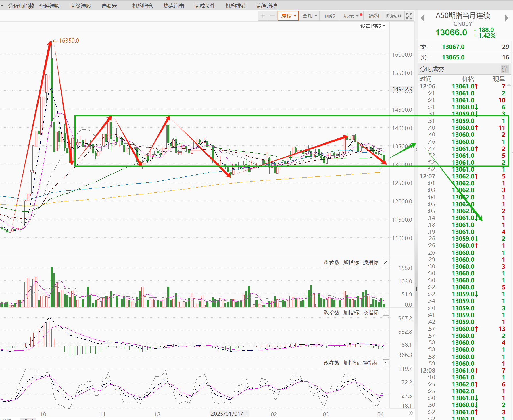
Task: Click 改参数 on KDJ indicator panel
Action: click(x=332, y=363)
